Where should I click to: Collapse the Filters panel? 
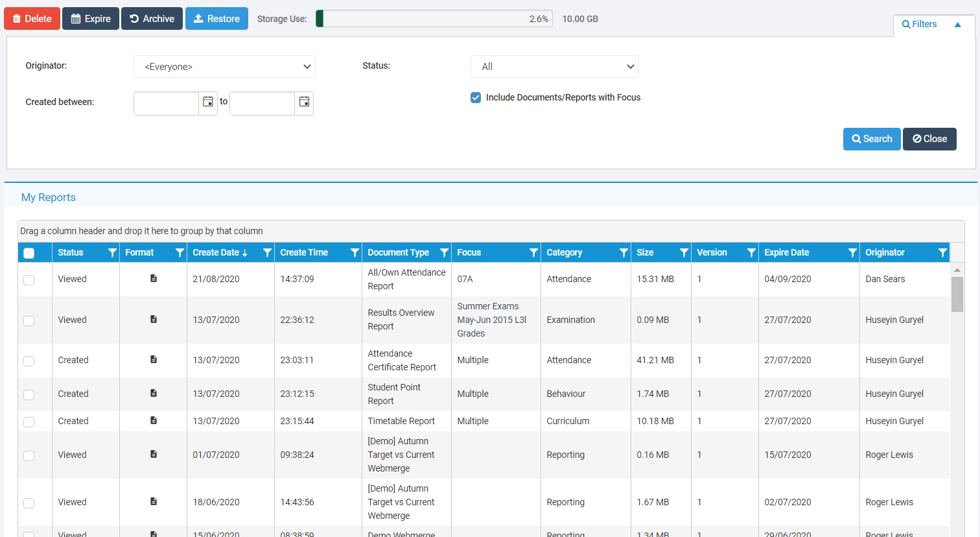957,24
